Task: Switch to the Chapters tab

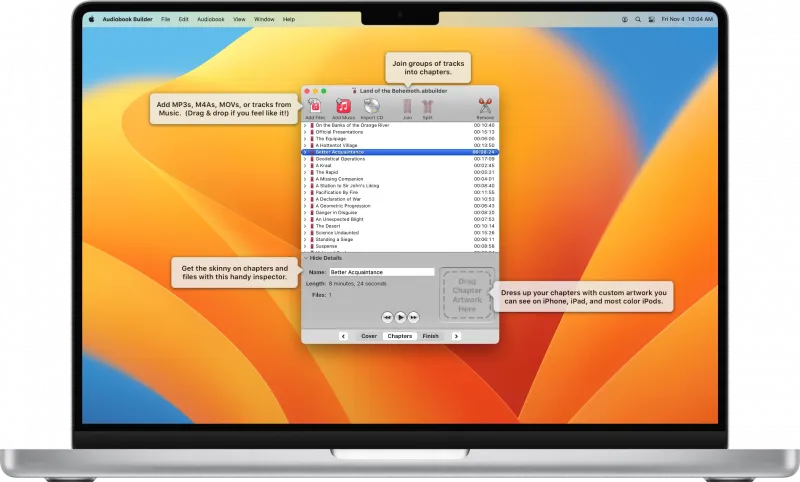Action: 399,336
